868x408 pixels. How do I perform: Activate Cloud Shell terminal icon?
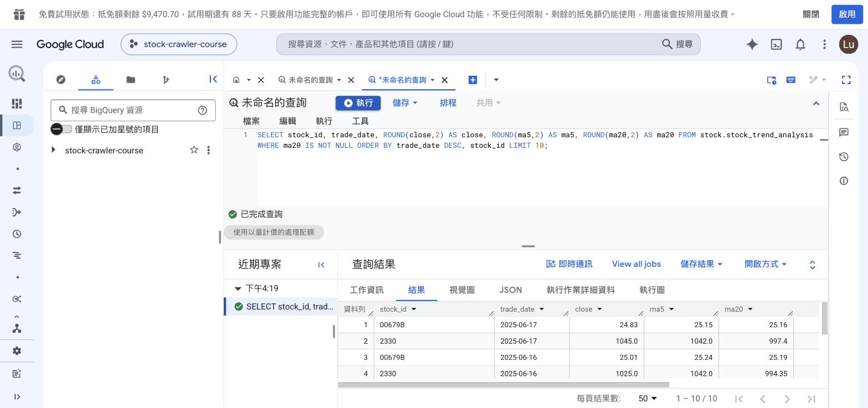coord(776,44)
